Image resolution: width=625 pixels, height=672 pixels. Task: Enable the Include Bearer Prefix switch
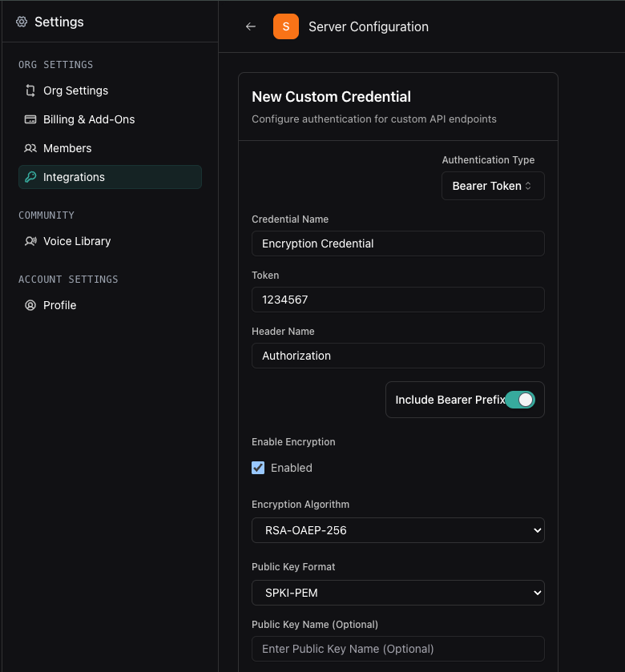(521, 400)
